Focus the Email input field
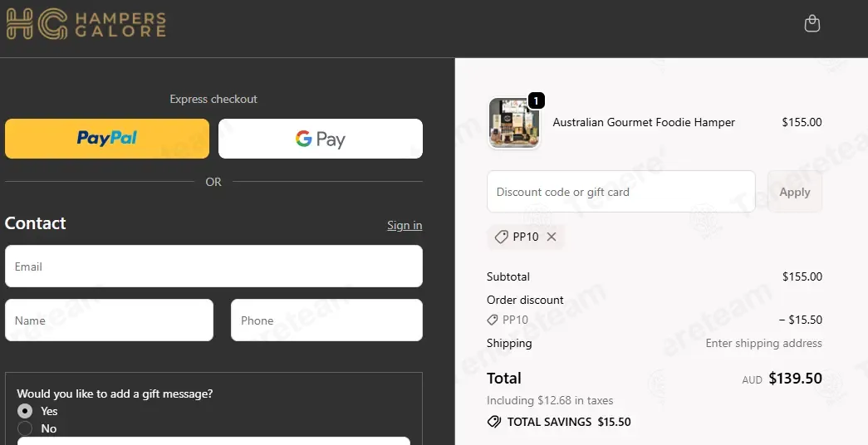 click(x=213, y=267)
